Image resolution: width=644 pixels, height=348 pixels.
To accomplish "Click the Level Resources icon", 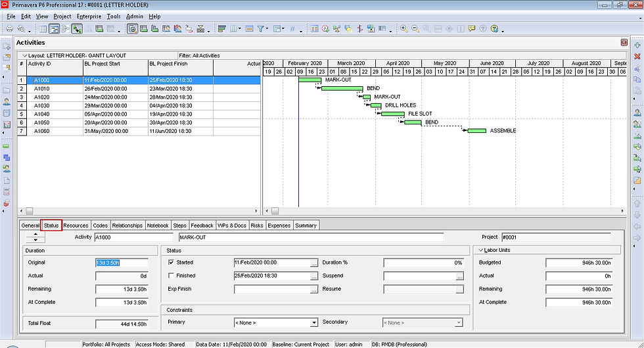I will pos(336,29).
